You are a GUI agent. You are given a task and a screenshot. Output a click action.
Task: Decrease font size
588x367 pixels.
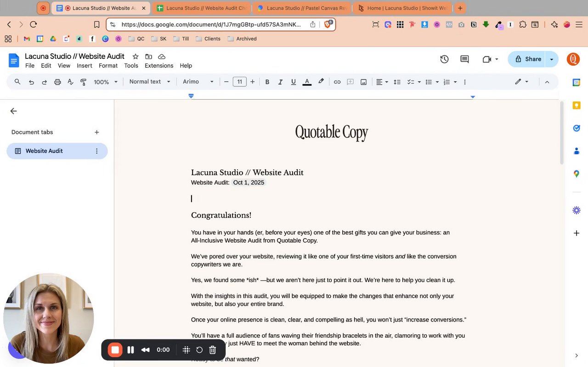[226, 82]
